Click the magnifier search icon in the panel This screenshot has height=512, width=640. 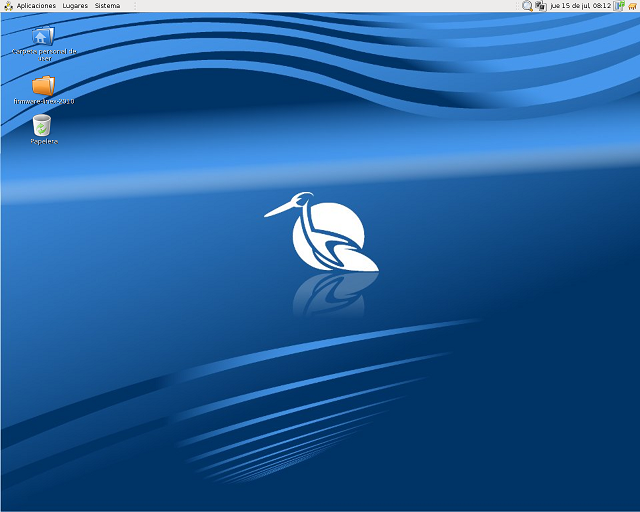(x=527, y=6)
